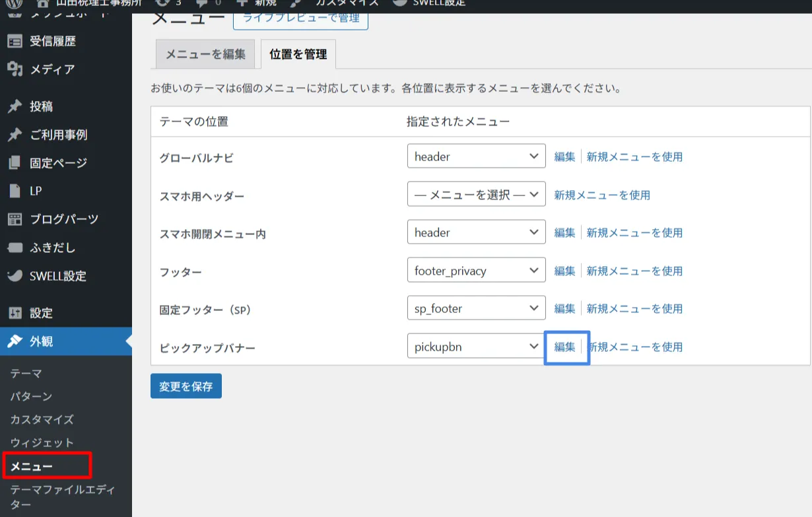Viewport: 812px width, 517px height.
Task: Click 新規メニューを使用 in ピックアップバナー row
Action: point(634,347)
